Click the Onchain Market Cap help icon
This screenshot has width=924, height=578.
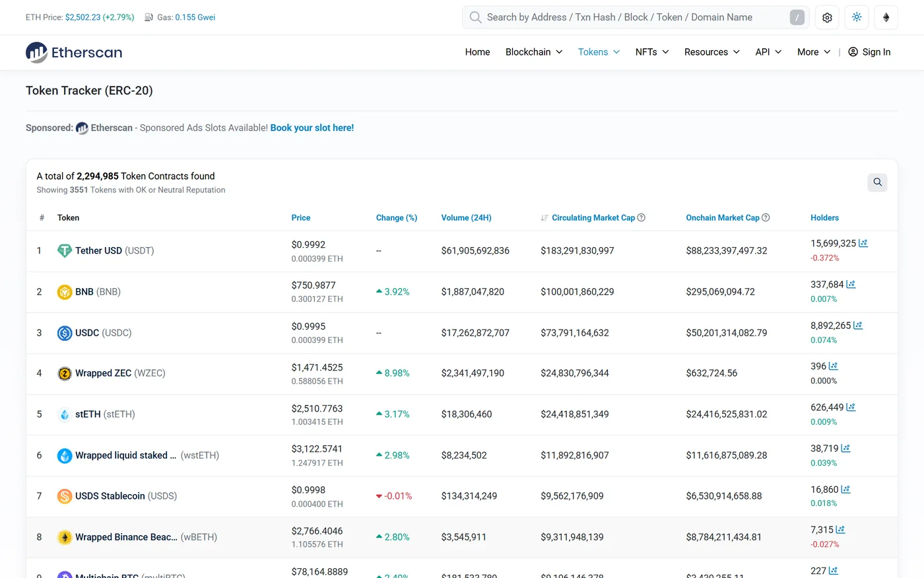pyautogui.click(x=766, y=217)
